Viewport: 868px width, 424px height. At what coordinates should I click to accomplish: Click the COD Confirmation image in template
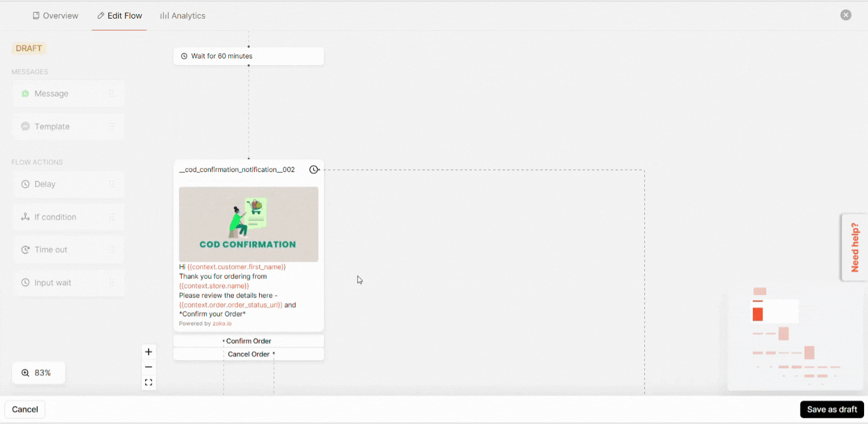(248, 224)
